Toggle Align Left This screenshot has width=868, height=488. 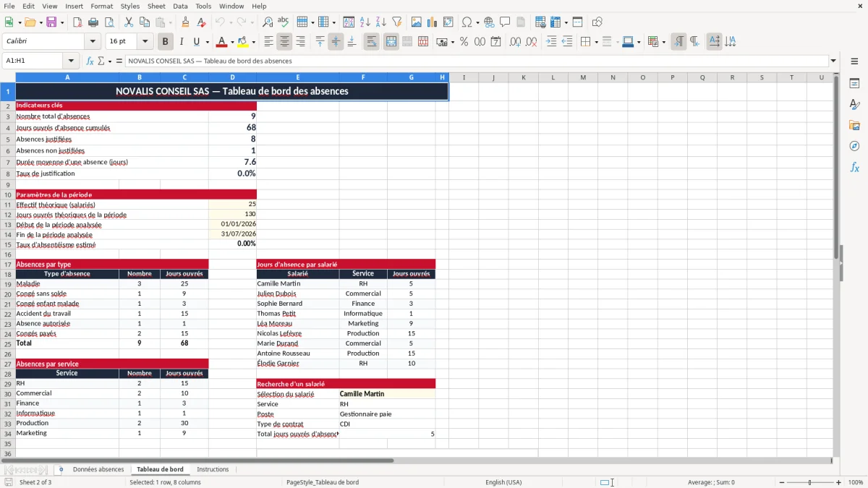268,42
